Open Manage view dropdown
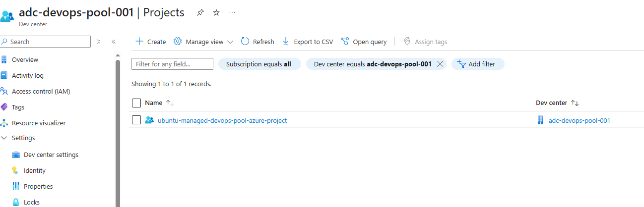The width and height of the screenshot is (644, 207). point(203,42)
